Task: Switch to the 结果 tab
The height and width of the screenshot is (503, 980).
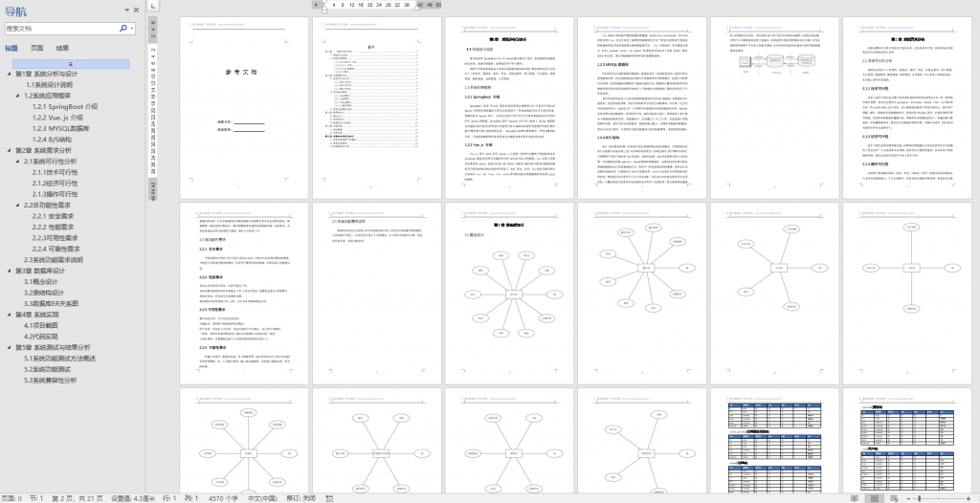Action: click(62, 48)
